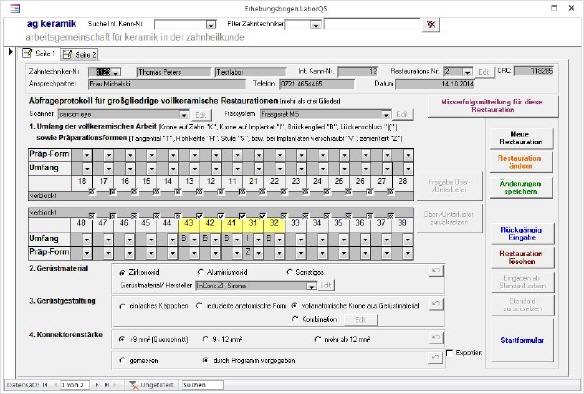Select the Sonstiges material option
Screen dimensions: 584x394
(x=289, y=272)
